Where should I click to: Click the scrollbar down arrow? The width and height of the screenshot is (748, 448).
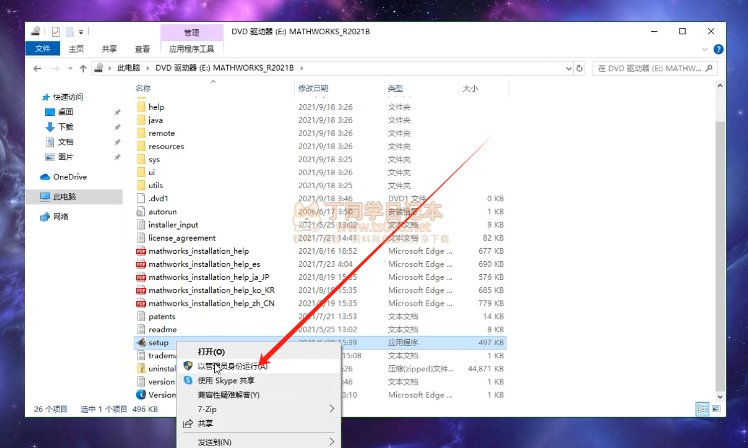tap(720, 396)
